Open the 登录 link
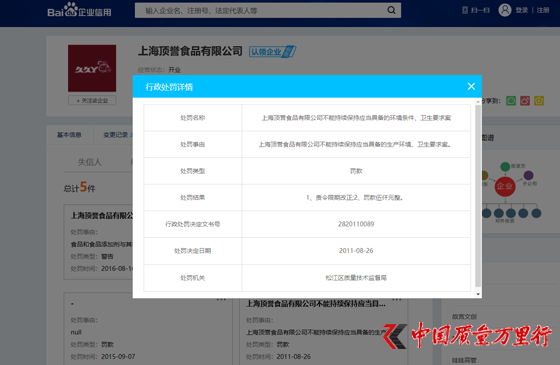The image size is (560, 365). [522, 10]
